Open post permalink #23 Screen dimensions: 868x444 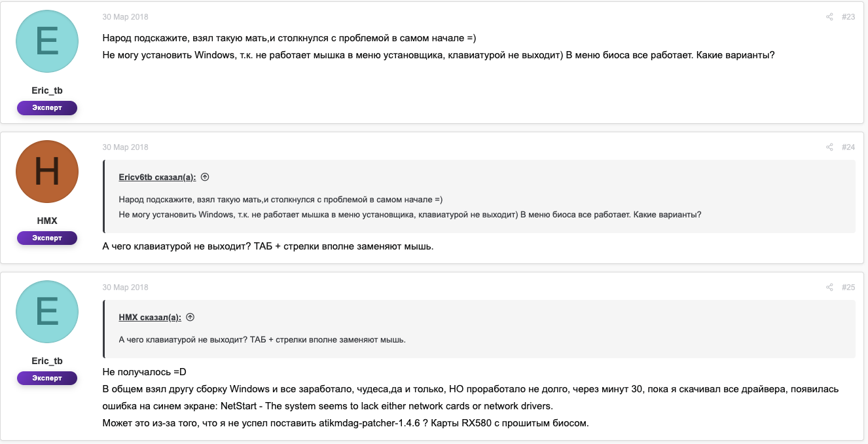click(848, 17)
